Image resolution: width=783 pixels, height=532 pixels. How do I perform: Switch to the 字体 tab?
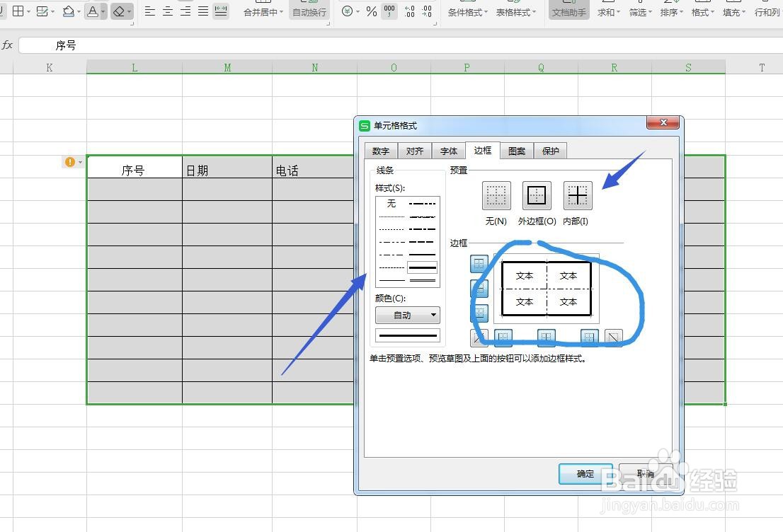click(448, 150)
